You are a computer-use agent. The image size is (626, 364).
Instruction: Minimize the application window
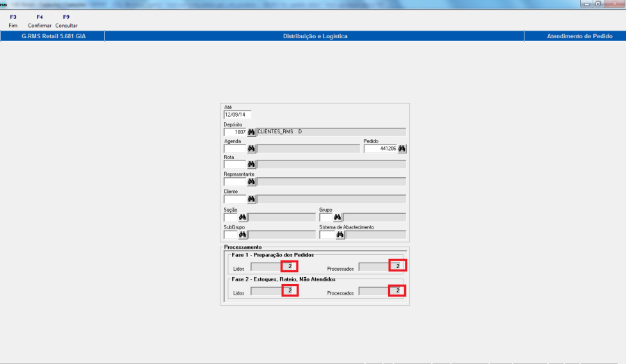587,3
